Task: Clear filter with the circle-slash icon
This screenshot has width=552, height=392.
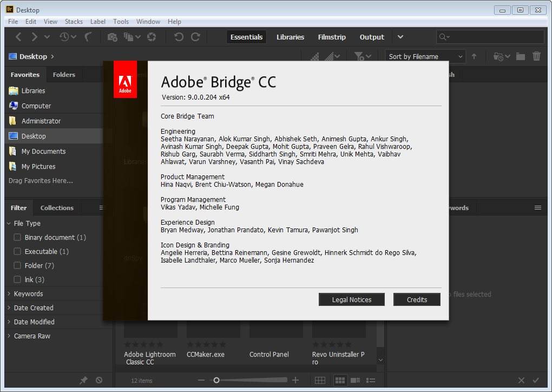Action: pyautogui.click(x=99, y=380)
